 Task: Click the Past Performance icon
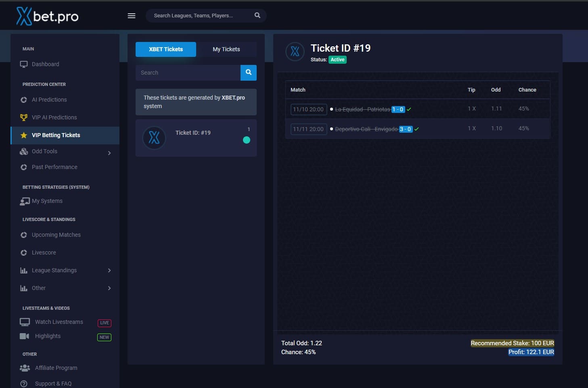[x=24, y=167]
